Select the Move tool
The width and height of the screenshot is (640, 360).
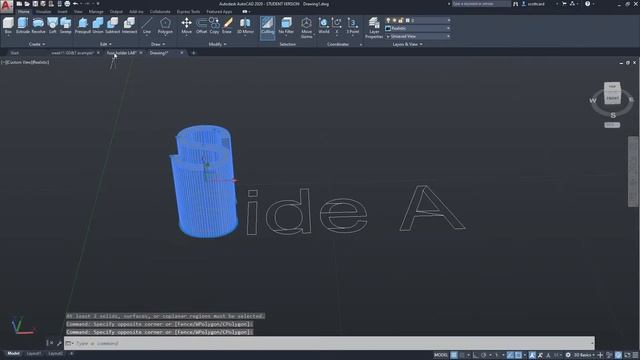point(187,25)
